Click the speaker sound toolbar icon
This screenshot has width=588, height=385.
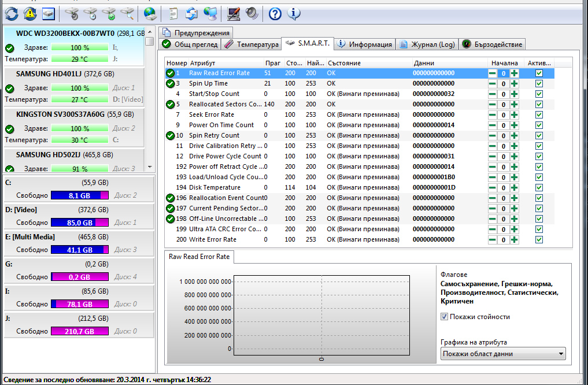252,14
